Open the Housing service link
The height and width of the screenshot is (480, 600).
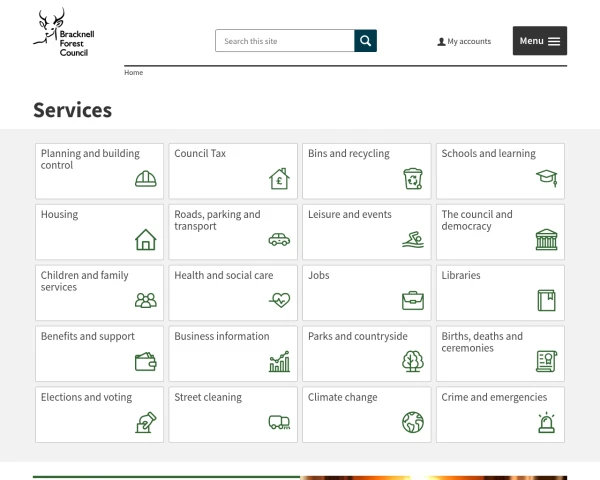pos(59,214)
